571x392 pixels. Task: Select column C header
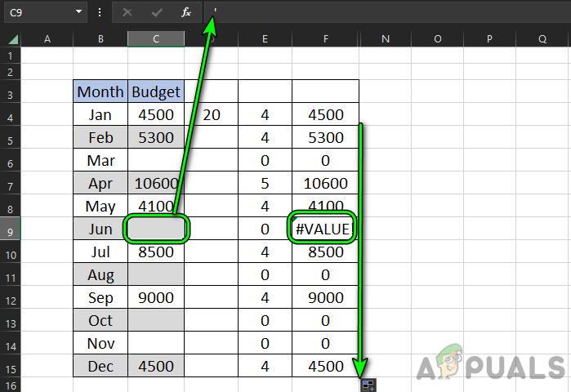(156, 39)
